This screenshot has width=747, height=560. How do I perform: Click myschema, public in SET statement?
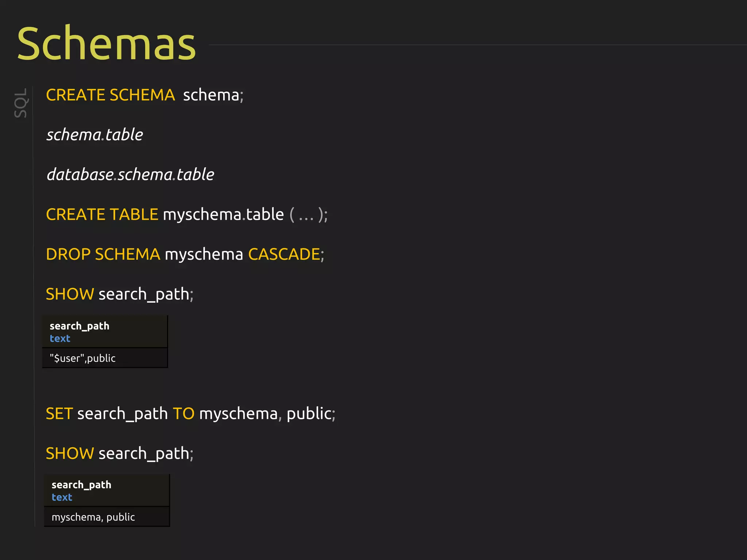click(x=265, y=414)
